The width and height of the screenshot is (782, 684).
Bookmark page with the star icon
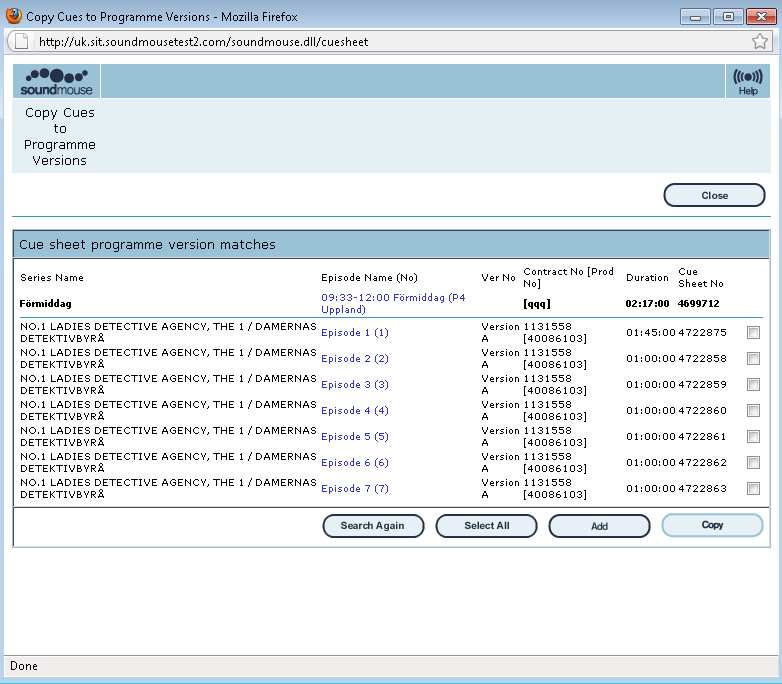coord(760,41)
